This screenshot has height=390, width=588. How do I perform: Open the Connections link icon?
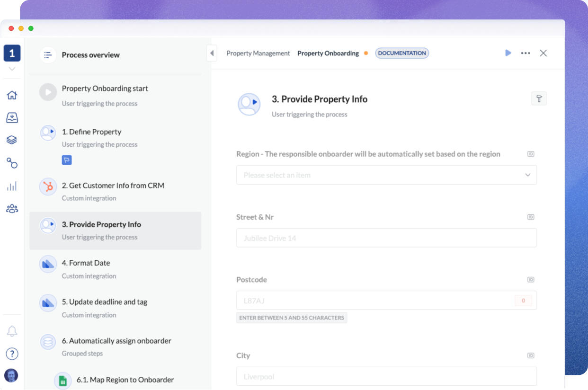(12, 163)
